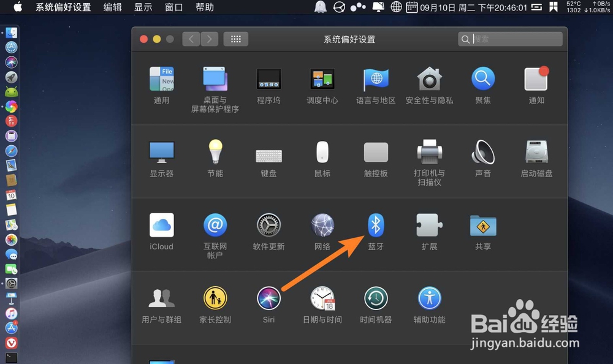Open Notes app in the Dock
This screenshot has width=613, height=364.
11,210
